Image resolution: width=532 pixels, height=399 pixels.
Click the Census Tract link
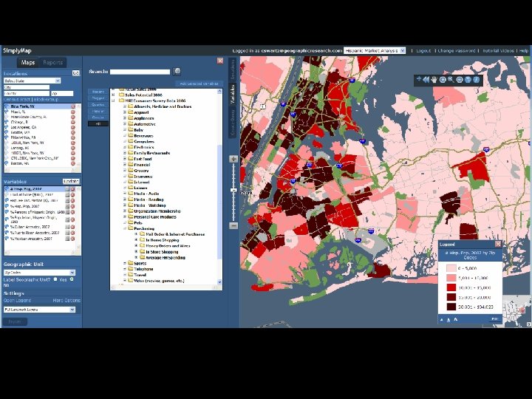[17, 100]
